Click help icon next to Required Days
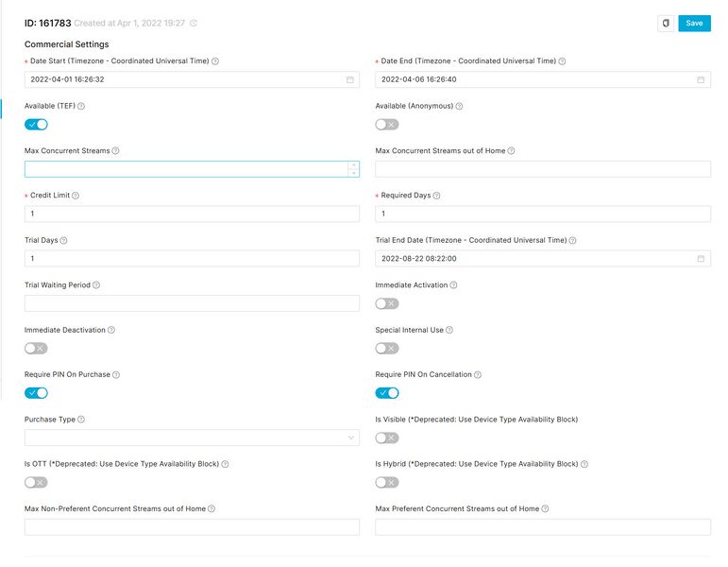Image resolution: width=728 pixels, height=567 pixels. tap(437, 196)
